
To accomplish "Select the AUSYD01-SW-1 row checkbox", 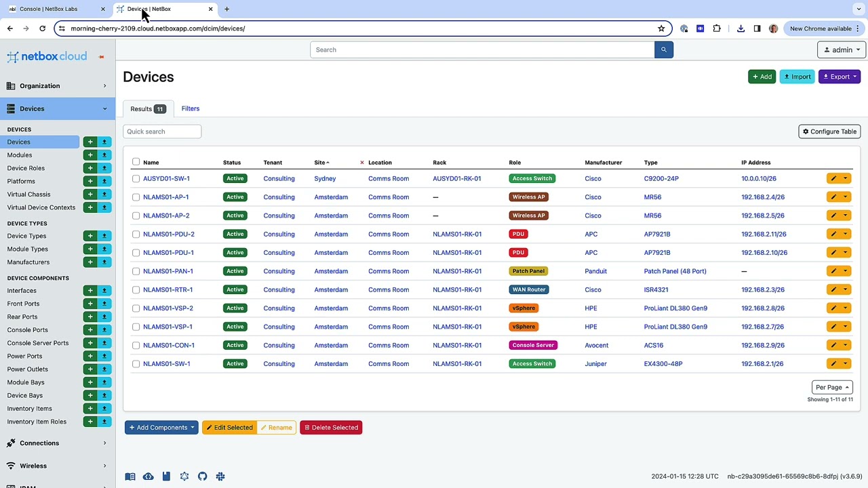I will (x=136, y=178).
